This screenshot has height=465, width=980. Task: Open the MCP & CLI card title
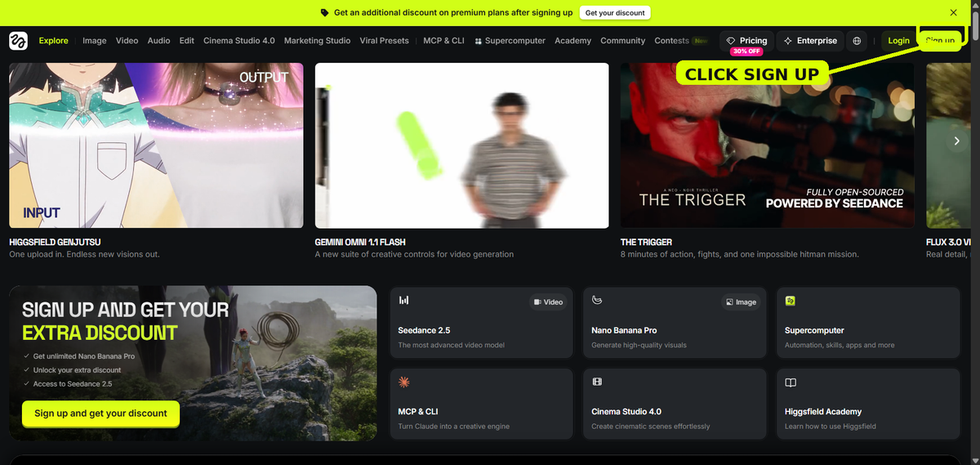418,412
